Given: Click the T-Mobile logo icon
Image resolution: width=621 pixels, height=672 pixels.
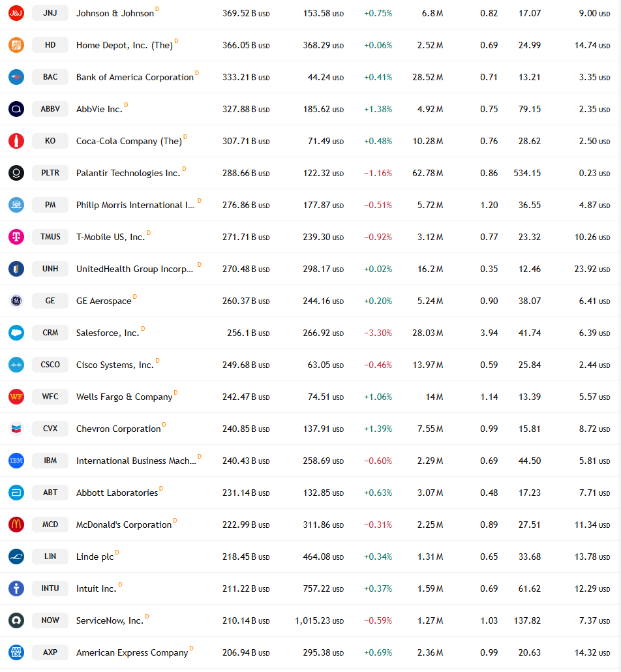Looking at the screenshot, I should (16, 237).
